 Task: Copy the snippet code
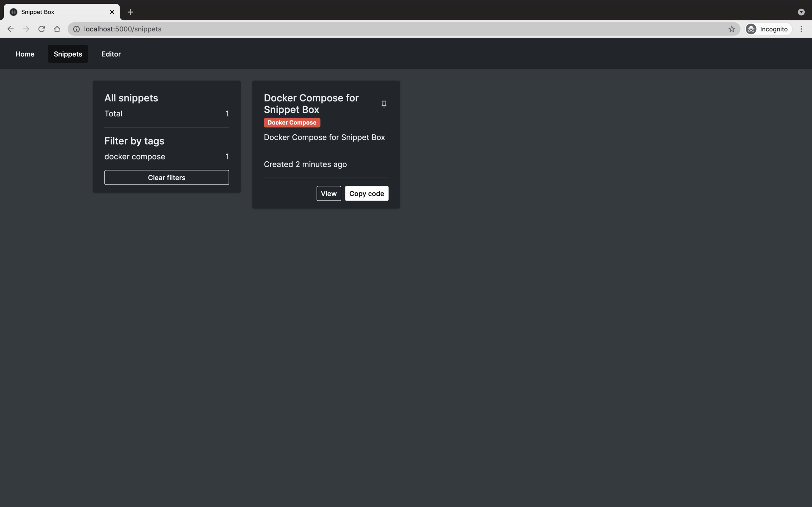(366, 193)
